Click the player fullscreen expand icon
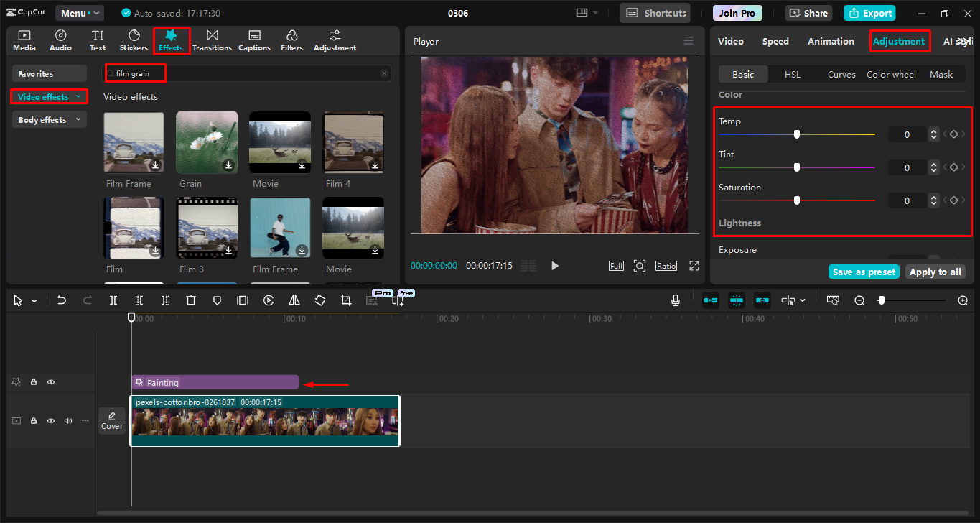 [694, 266]
